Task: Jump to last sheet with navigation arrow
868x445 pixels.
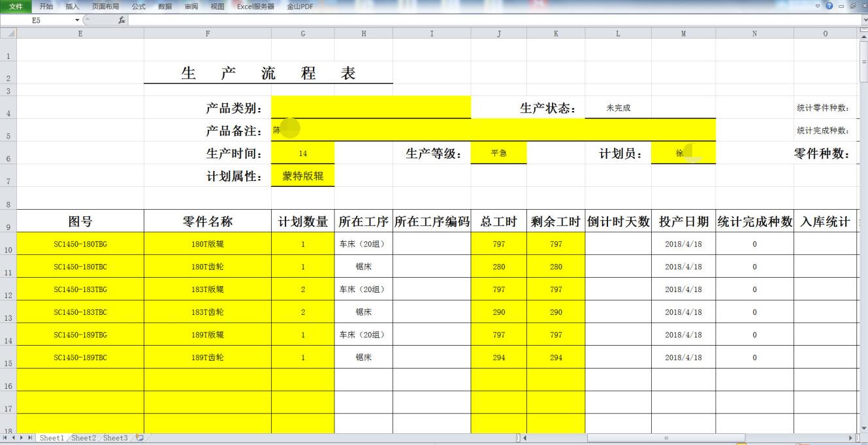Action: pos(31,438)
